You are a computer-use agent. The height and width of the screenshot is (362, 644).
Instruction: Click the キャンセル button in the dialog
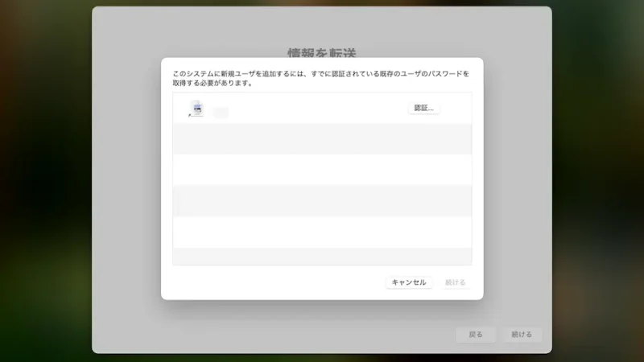point(409,282)
